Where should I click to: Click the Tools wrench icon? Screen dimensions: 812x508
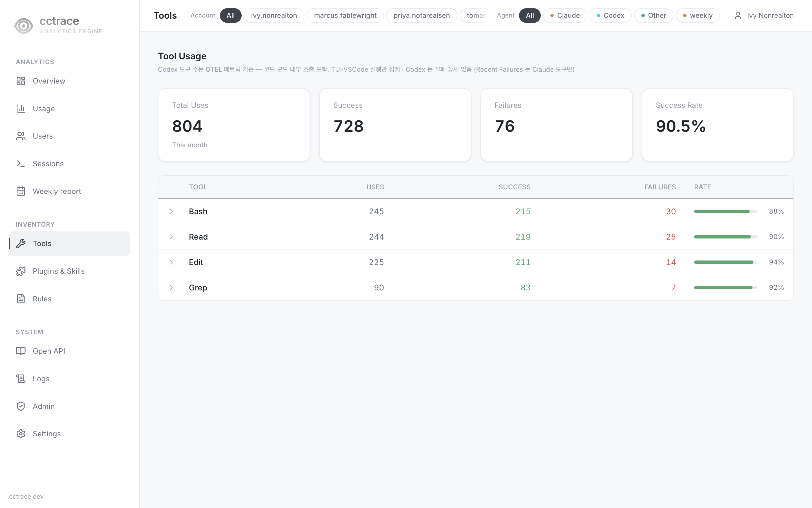(x=21, y=244)
